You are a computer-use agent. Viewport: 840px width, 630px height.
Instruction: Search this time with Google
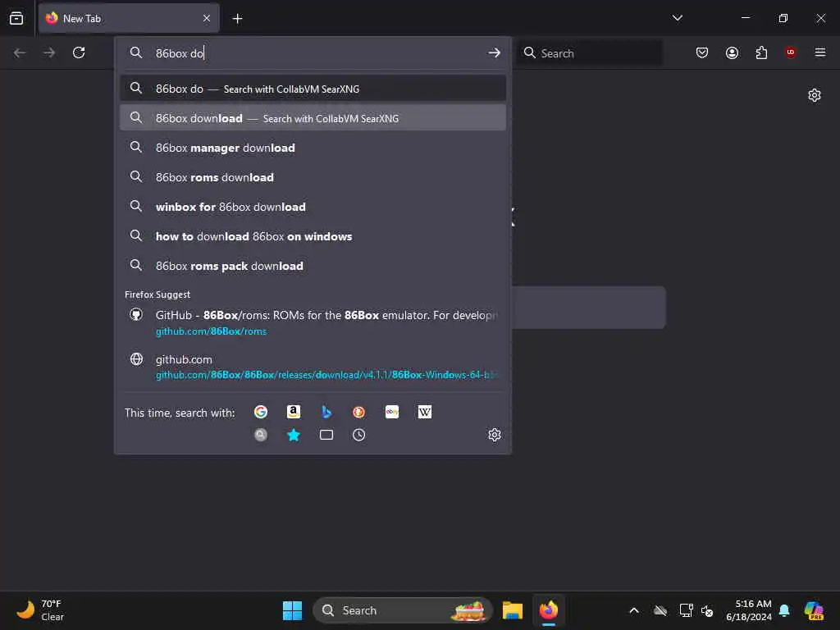coord(261,412)
